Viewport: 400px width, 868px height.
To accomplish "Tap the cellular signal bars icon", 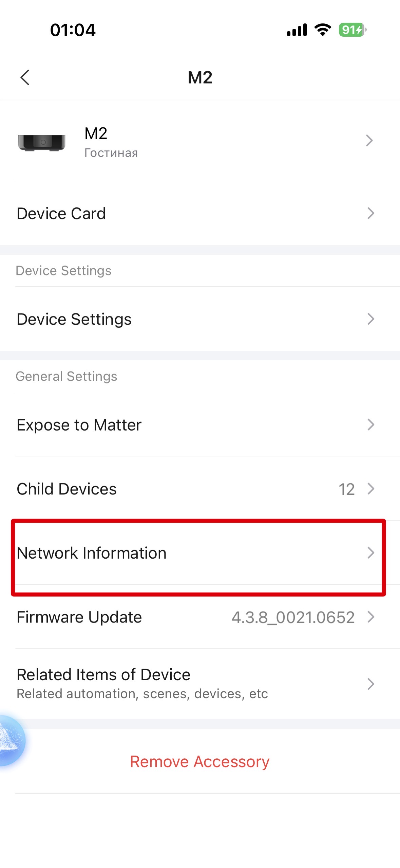I will pos(297,30).
